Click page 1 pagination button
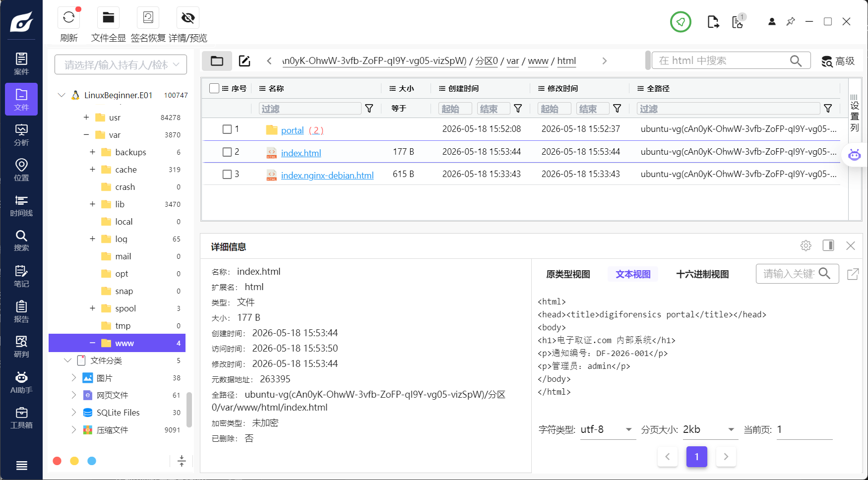 pos(696,456)
